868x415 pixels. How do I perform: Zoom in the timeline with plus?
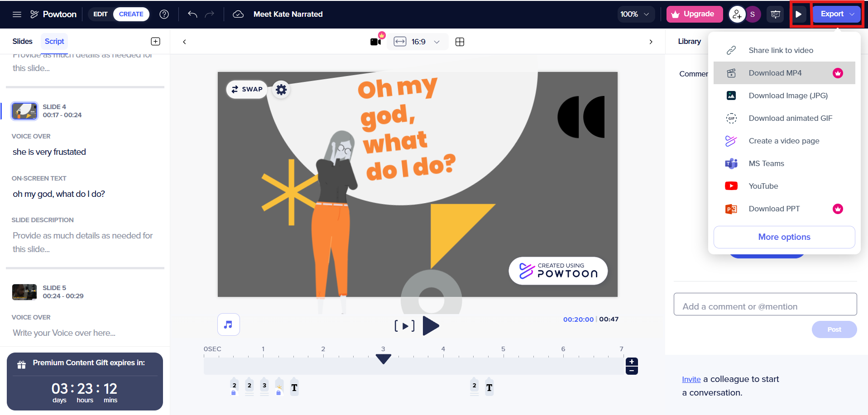(632, 362)
